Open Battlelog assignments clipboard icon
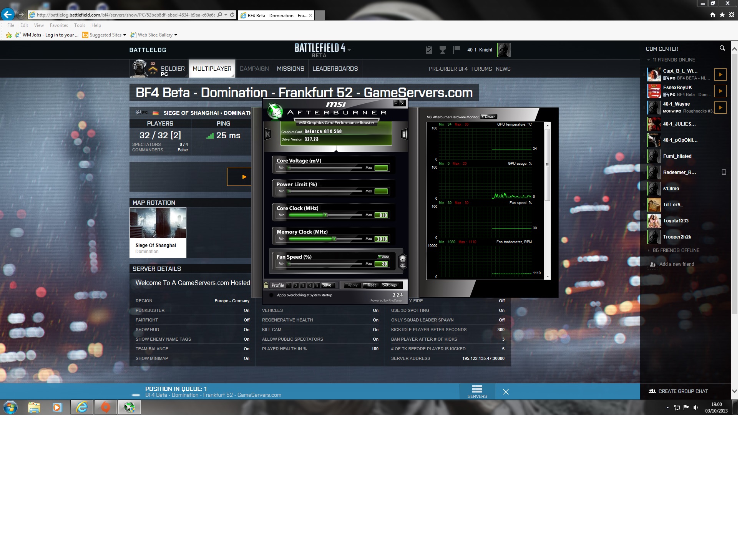This screenshot has height=560, width=747. [x=429, y=50]
